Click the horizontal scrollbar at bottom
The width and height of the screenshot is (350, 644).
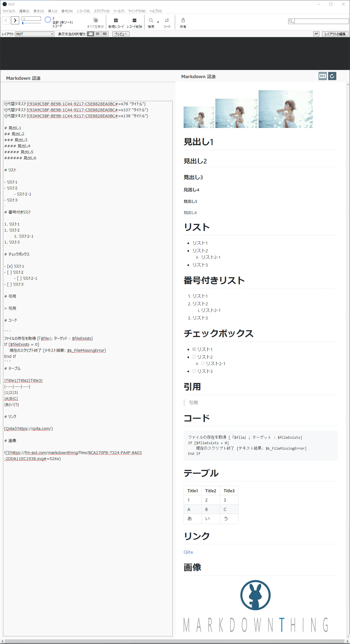click(175, 641)
